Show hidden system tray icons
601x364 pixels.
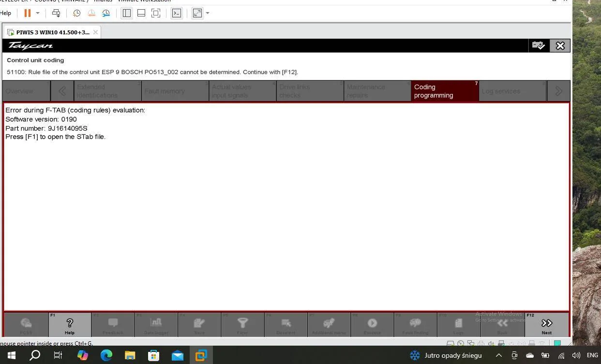499,355
